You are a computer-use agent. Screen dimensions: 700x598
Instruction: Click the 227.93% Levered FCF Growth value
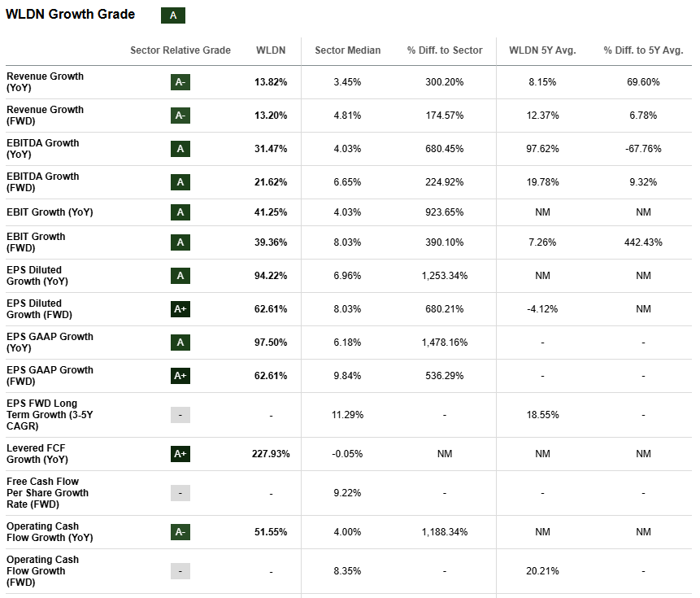[x=271, y=454]
